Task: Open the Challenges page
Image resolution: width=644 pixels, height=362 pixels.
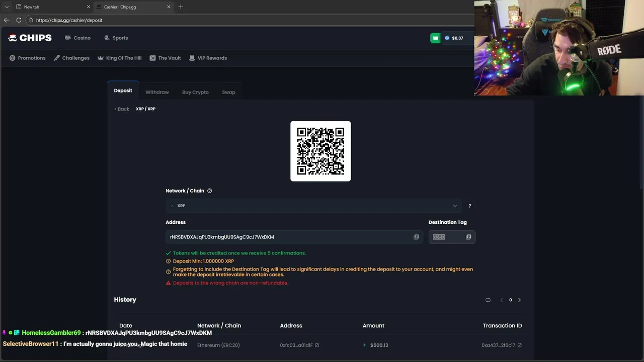Action: (71, 58)
